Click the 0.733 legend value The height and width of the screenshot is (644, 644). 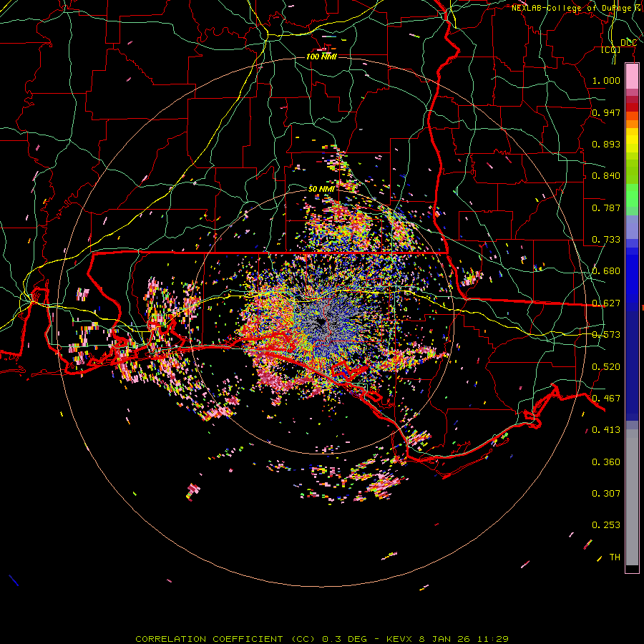[x=606, y=240]
